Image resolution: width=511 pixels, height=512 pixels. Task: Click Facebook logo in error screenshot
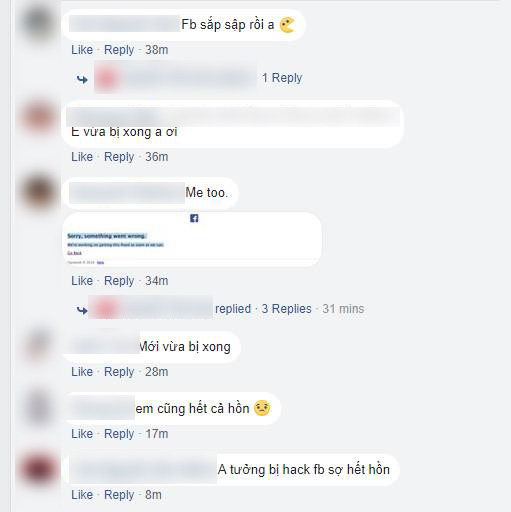pos(194,218)
